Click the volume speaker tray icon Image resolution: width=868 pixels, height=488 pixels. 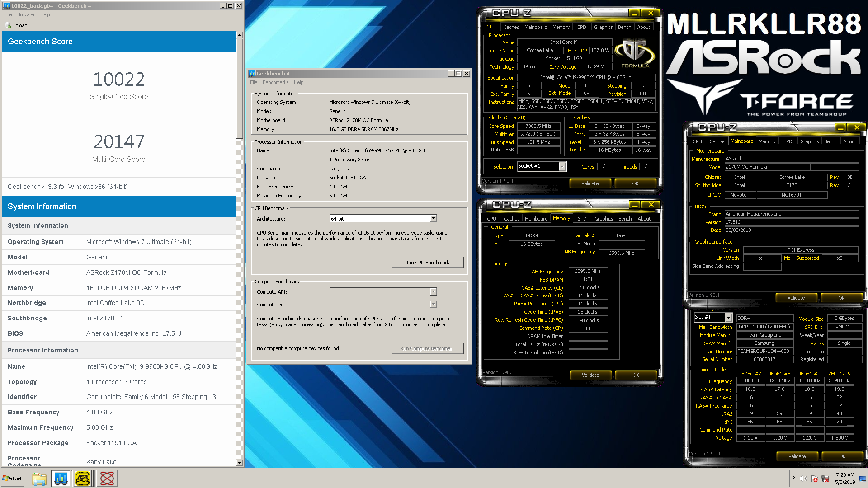pos(803,479)
